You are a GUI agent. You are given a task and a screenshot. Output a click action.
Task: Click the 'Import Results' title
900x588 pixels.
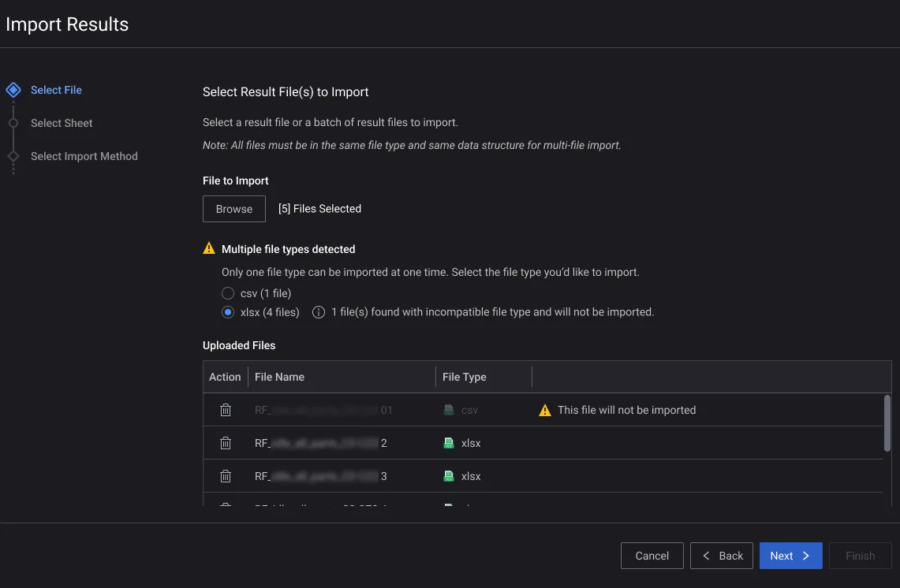(x=67, y=24)
